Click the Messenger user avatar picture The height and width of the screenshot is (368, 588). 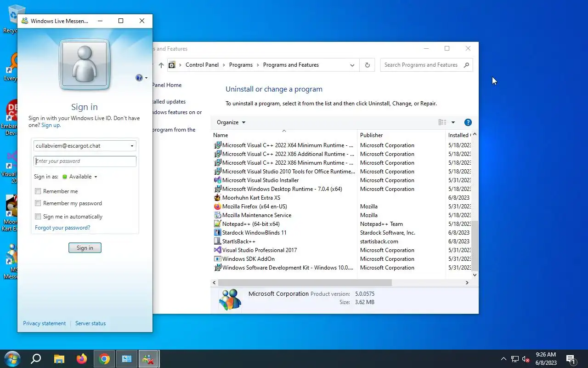(x=85, y=64)
